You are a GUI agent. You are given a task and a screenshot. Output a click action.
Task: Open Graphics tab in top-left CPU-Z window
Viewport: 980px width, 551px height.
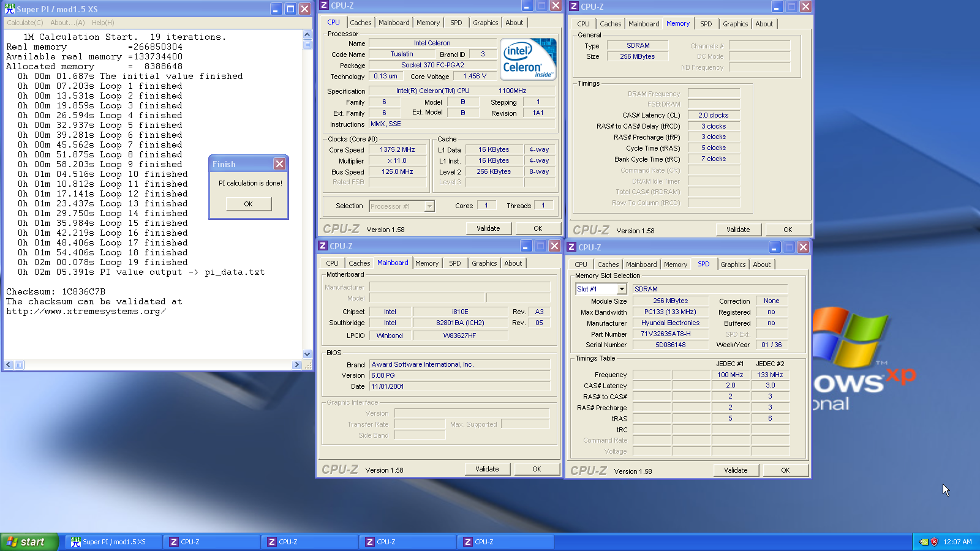pyautogui.click(x=486, y=23)
